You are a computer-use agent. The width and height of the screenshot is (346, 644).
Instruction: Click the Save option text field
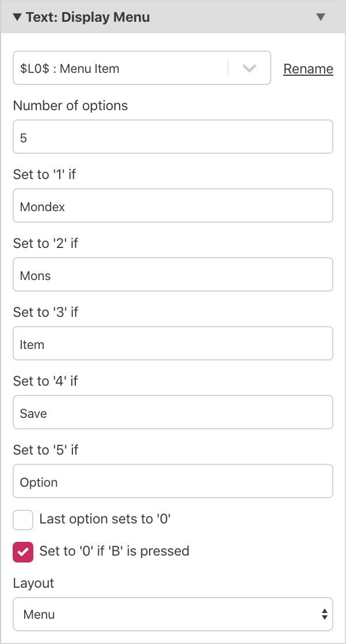[172, 412]
